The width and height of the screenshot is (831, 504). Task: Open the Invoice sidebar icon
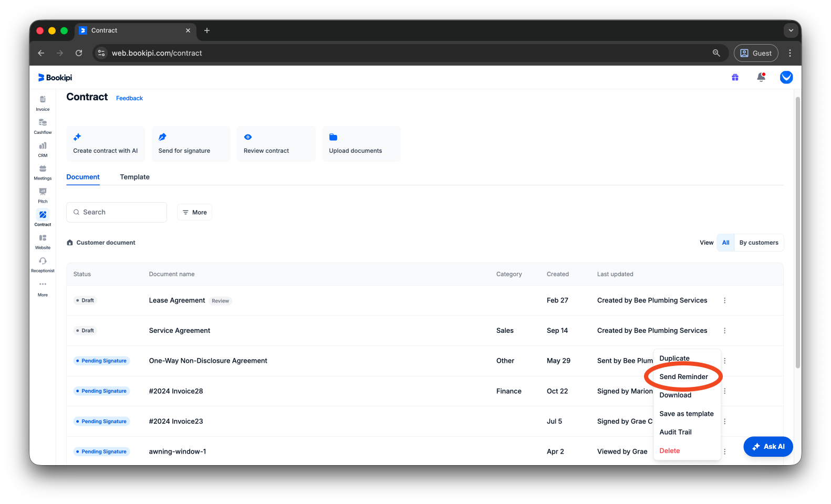(43, 103)
